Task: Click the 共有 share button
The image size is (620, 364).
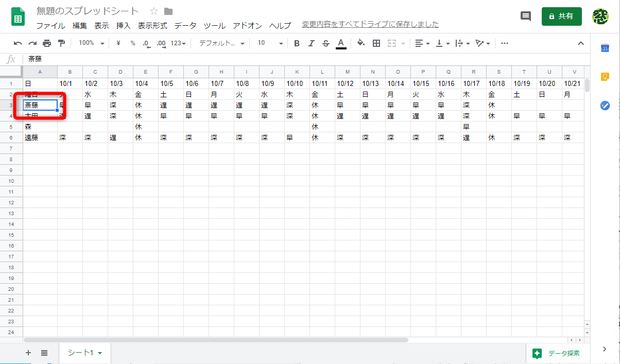Action: [561, 16]
